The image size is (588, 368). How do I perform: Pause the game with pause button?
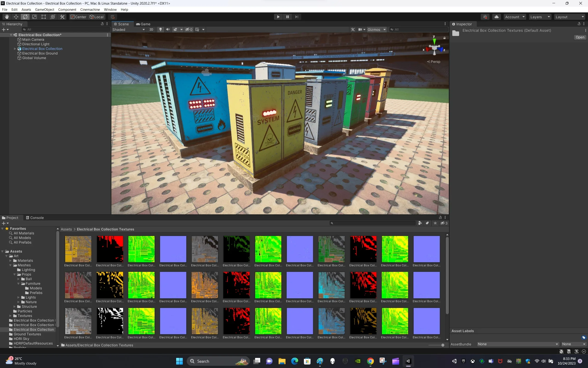(287, 17)
